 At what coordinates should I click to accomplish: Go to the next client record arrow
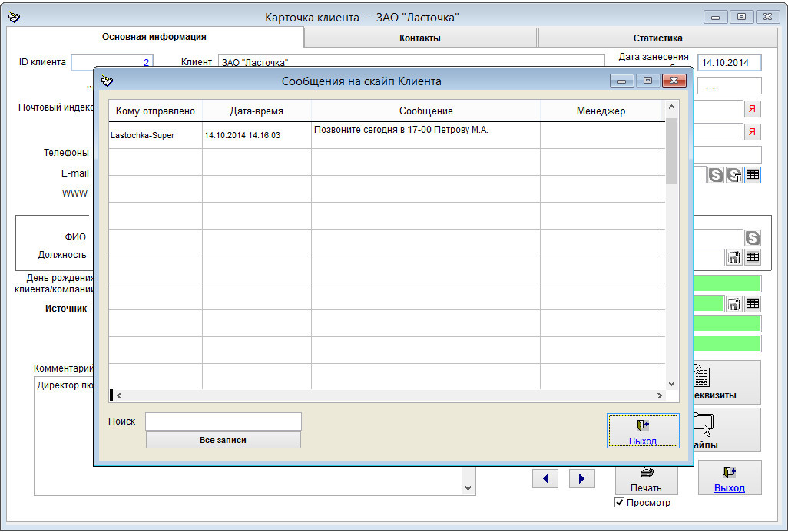point(582,479)
